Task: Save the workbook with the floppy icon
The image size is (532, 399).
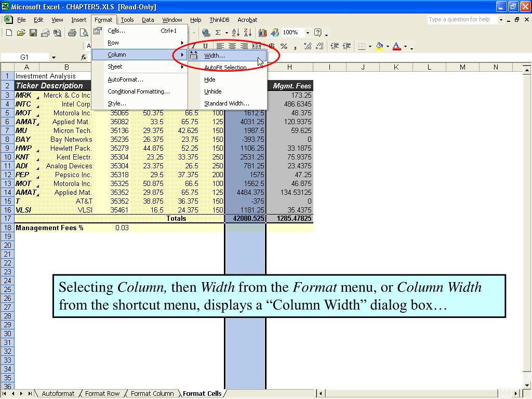Action: [x=33, y=33]
